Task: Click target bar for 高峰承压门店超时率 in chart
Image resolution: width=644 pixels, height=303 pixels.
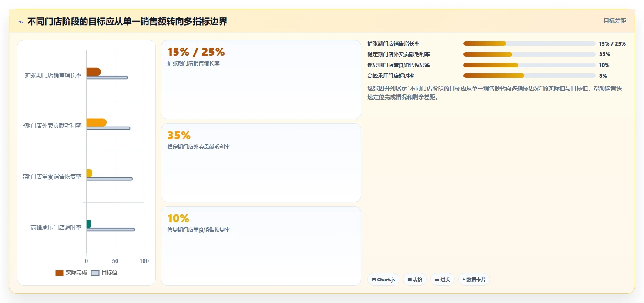Action: (x=111, y=230)
